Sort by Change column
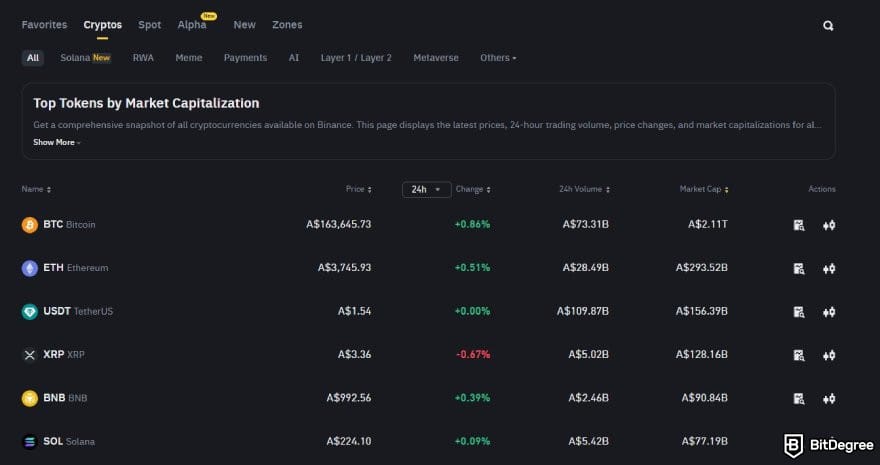Screen dimensions: 880x465 [x=473, y=189]
